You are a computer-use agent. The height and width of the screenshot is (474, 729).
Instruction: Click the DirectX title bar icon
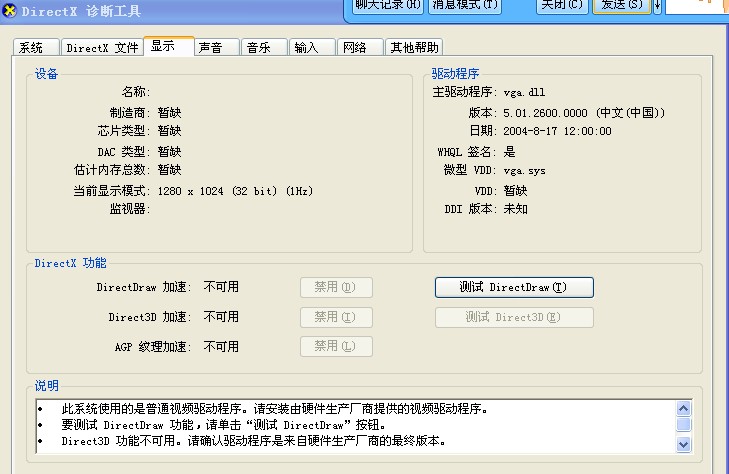coord(9,10)
